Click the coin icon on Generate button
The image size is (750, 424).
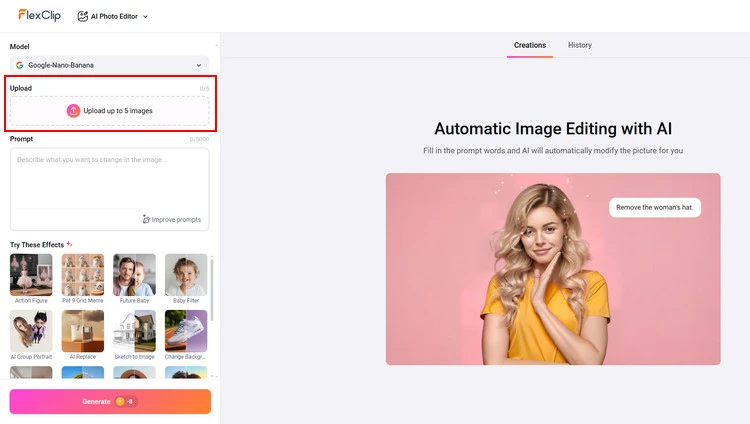(120, 401)
